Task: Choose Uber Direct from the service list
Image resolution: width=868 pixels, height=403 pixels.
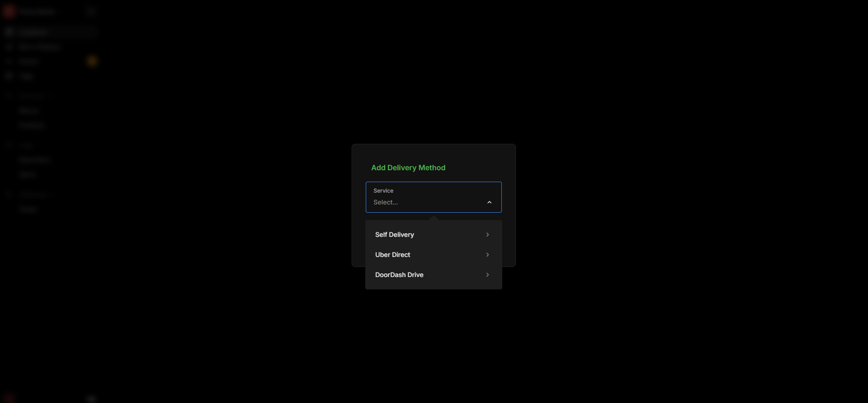Action: click(393, 255)
